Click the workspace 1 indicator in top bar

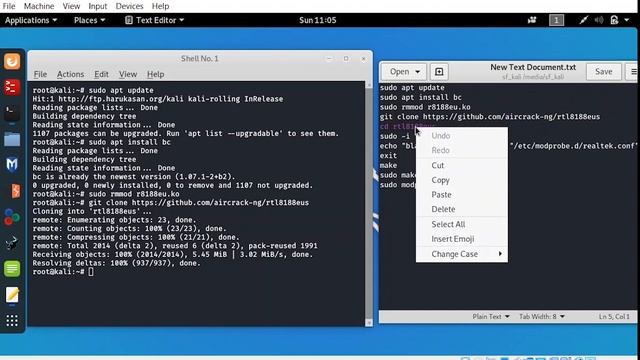click(x=556, y=20)
